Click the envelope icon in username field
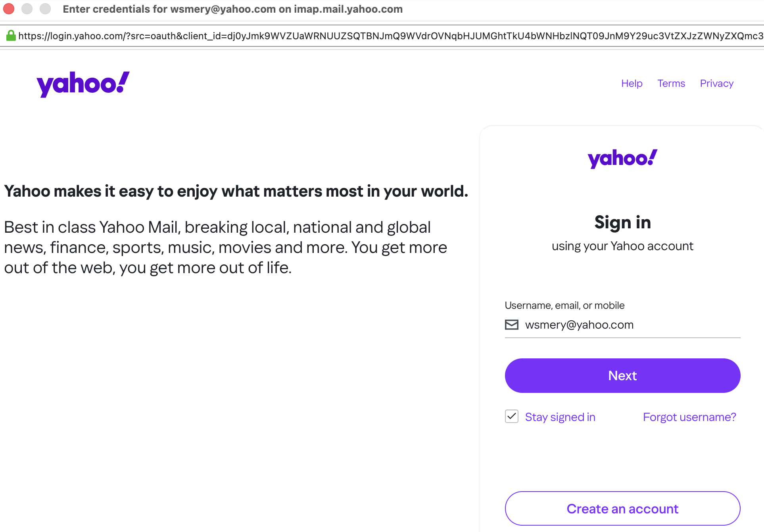The image size is (764, 532). [x=512, y=325]
